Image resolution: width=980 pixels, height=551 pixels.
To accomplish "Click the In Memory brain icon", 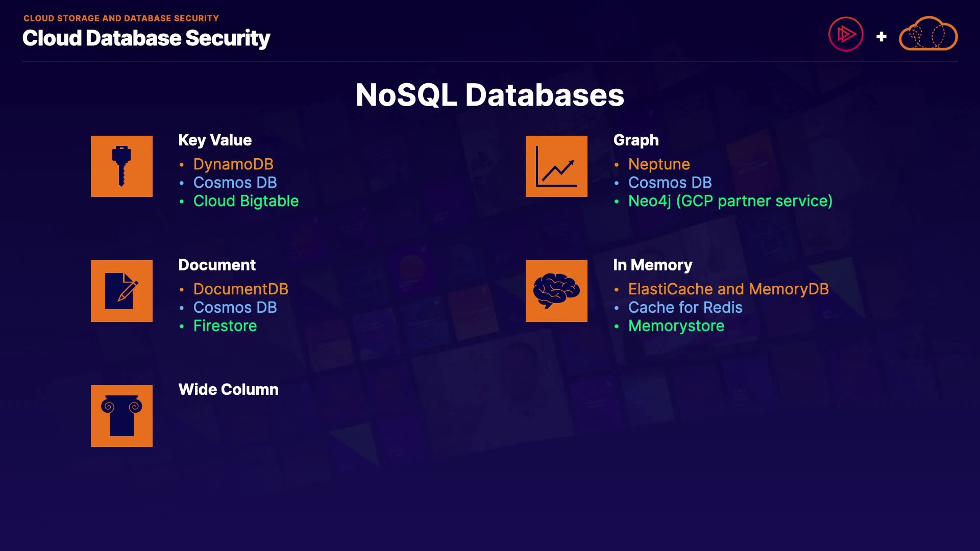I will click(556, 291).
